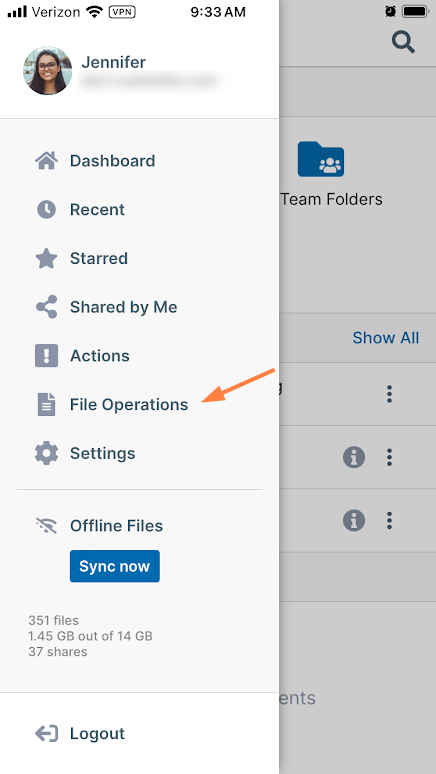Image resolution: width=436 pixels, height=774 pixels.
Task: Click the Sync now button
Action: (115, 566)
